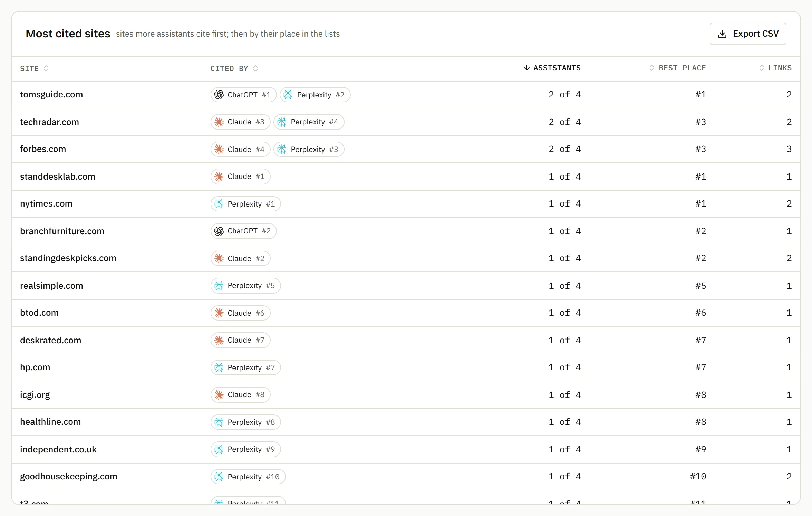The height and width of the screenshot is (516, 812).
Task: Sort by the CITED BY column header
Action: tap(234, 68)
